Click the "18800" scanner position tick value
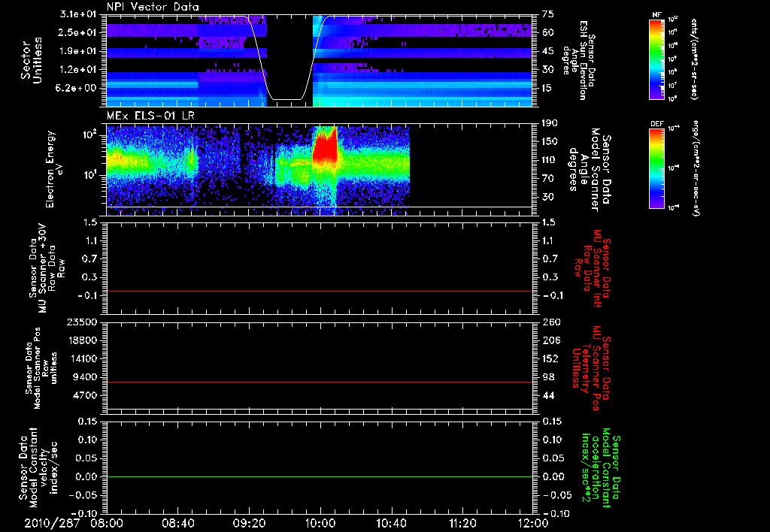The height and width of the screenshot is (532, 770). tap(81, 340)
